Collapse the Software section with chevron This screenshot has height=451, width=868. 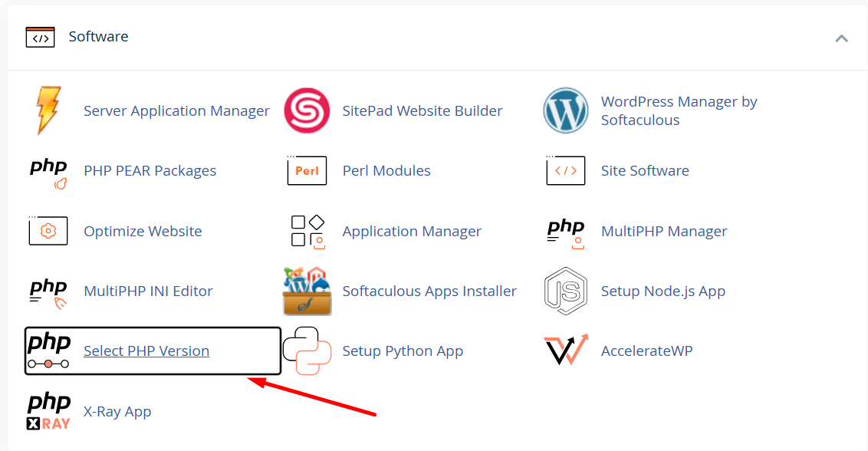(841, 38)
